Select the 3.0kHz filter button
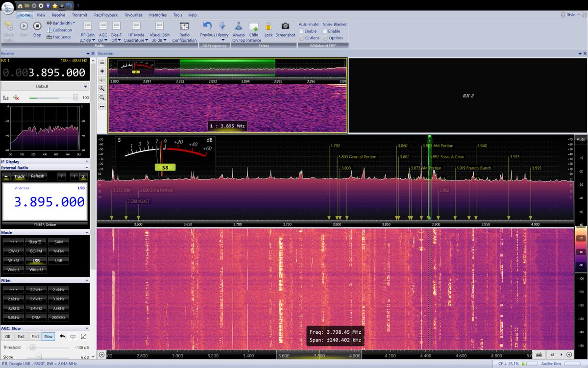588x368 pixels. (58, 299)
